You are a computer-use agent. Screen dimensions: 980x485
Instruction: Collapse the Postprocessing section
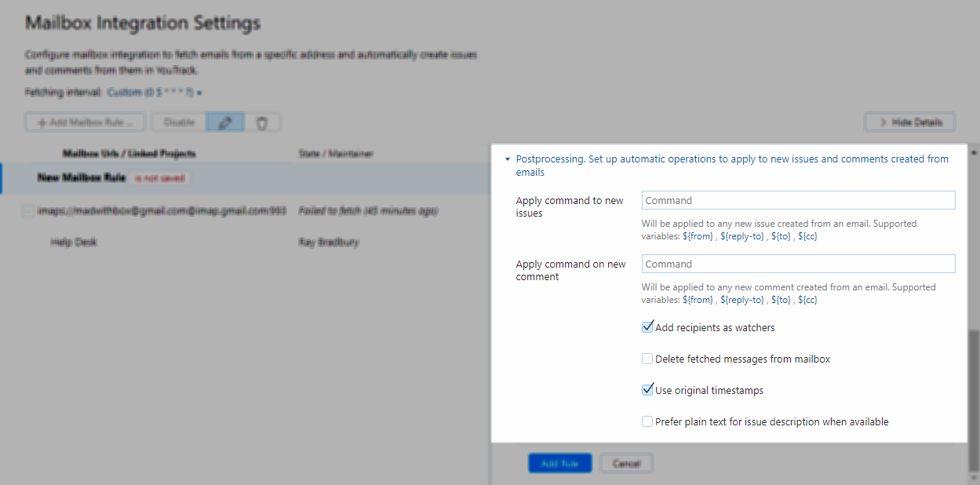507,159
